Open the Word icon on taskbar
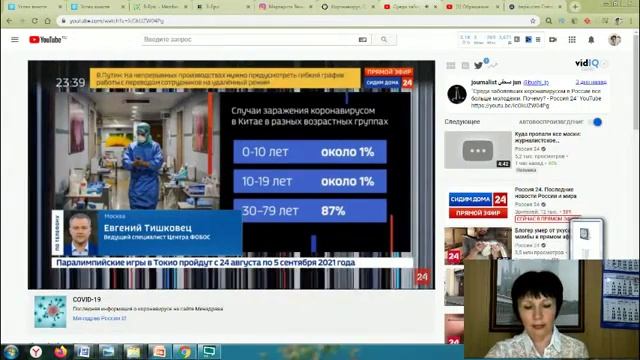Screen dimensions: 640x360 (x=84, y=352)
